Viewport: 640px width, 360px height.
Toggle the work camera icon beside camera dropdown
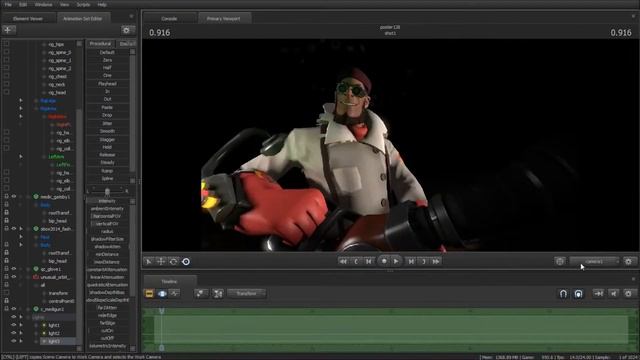560,261
